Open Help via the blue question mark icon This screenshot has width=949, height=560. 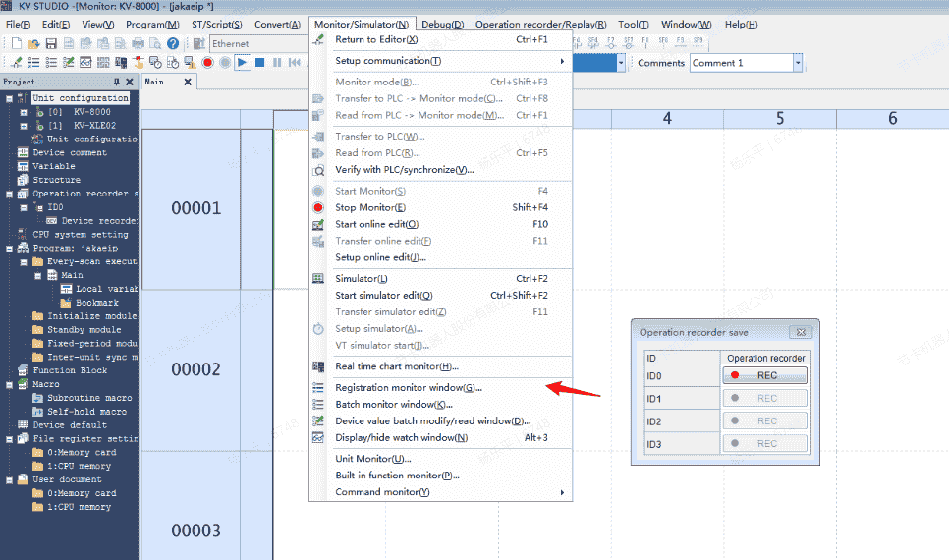pos(173,44)
